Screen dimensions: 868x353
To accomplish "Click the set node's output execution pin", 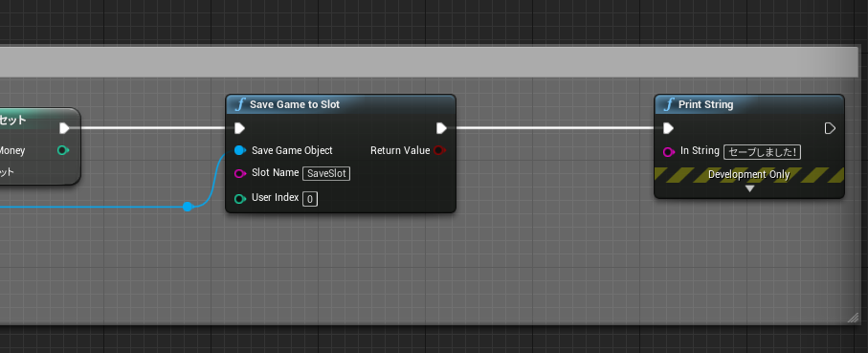I will pos(64,128).
